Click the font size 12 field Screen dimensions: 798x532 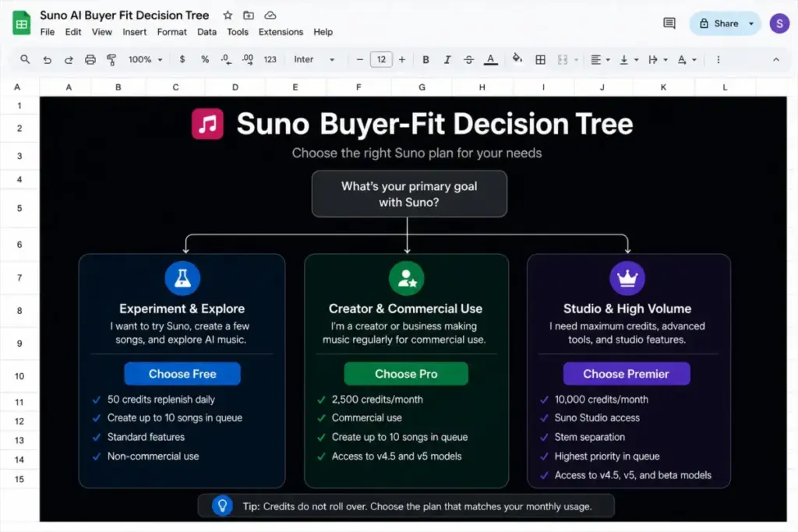point(381,59)
